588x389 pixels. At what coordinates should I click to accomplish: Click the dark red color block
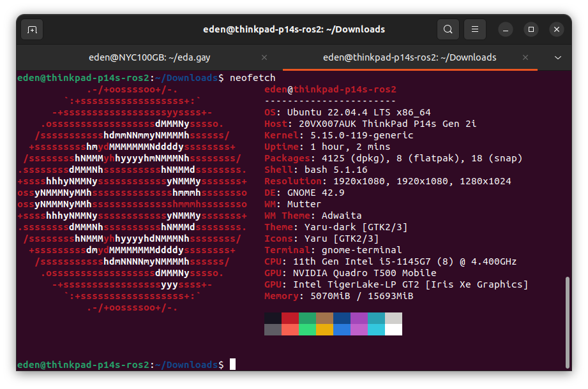coord(290,318)
